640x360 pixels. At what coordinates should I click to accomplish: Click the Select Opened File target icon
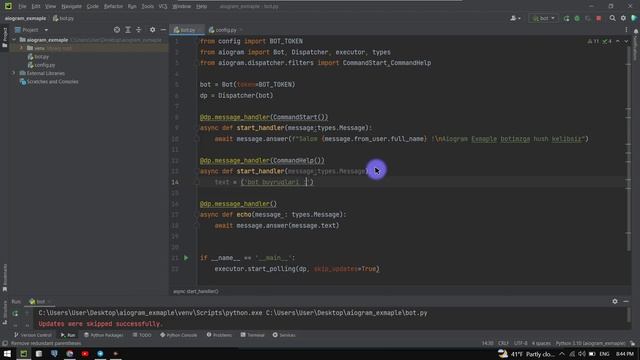(117, 30)
